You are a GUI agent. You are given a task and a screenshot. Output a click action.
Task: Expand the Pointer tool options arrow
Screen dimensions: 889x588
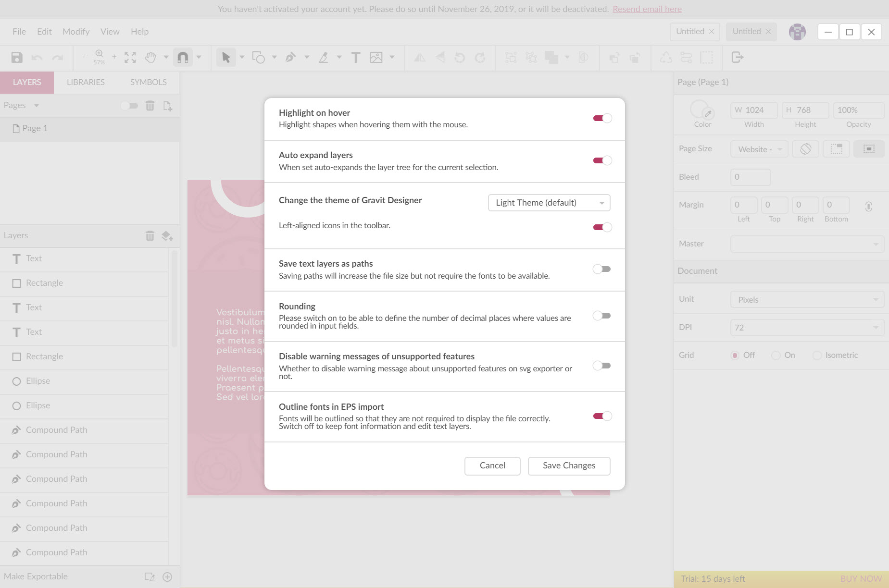tap(242, 58)
